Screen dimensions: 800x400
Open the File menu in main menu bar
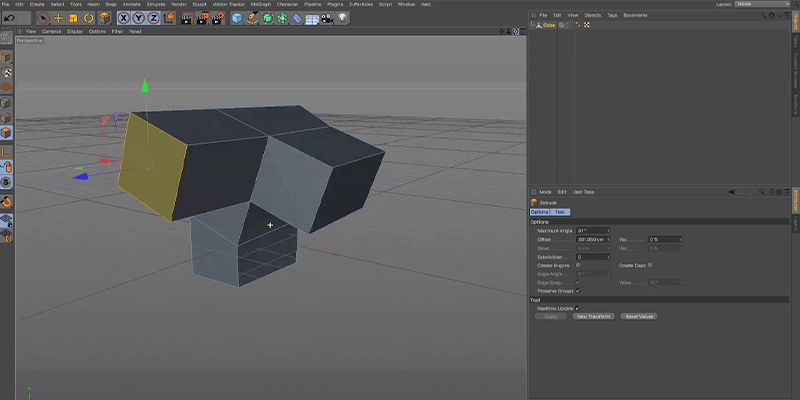coord(5,4)
